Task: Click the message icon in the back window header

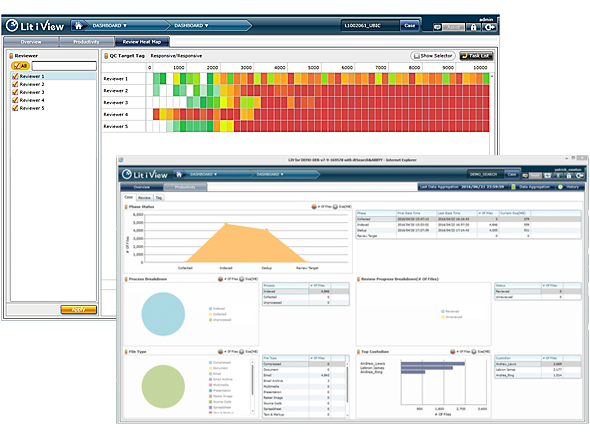Action: coord(437,27)
